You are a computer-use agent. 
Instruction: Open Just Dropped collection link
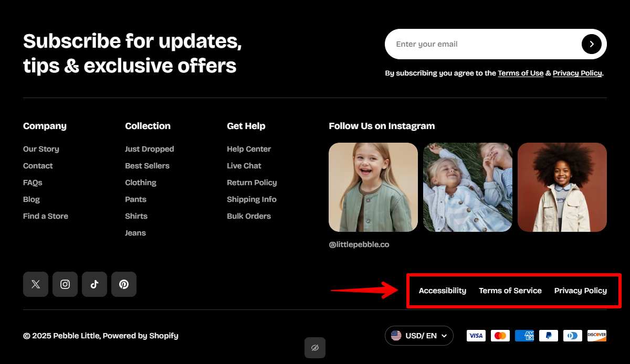click(149, 149)
